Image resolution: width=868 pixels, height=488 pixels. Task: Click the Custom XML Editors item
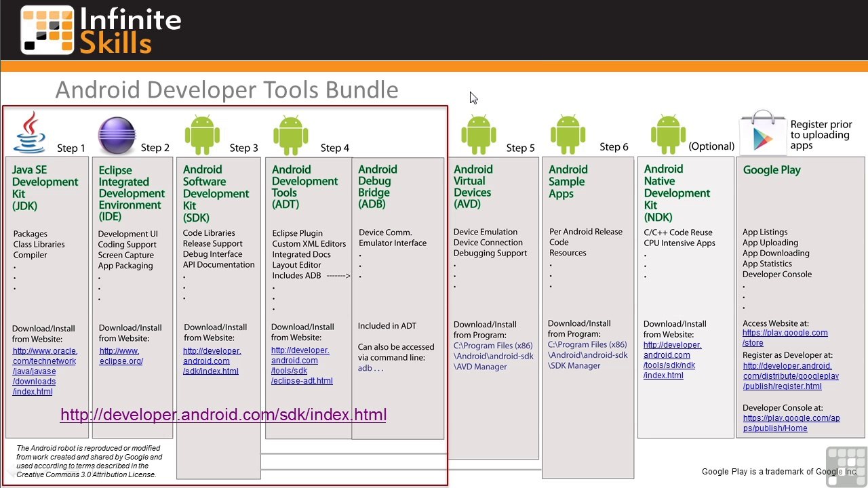click(x=309, y=244)
